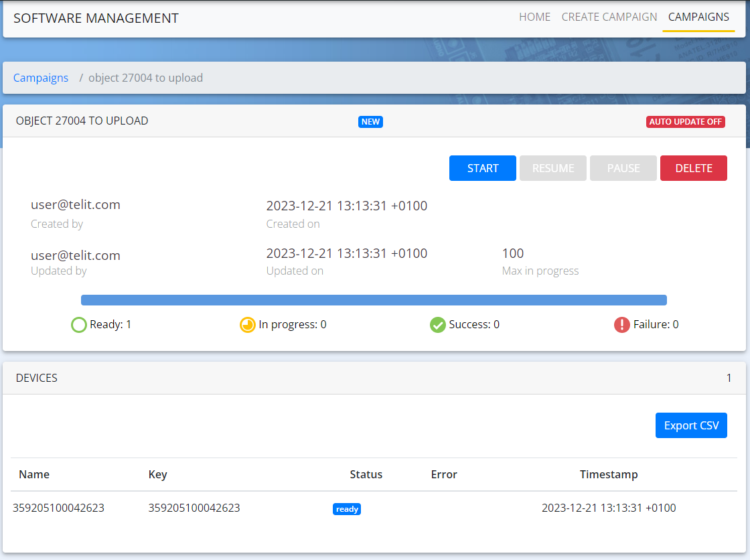Click the green Ready status circle icon
The image size is (750, 560).
point(79,326)
